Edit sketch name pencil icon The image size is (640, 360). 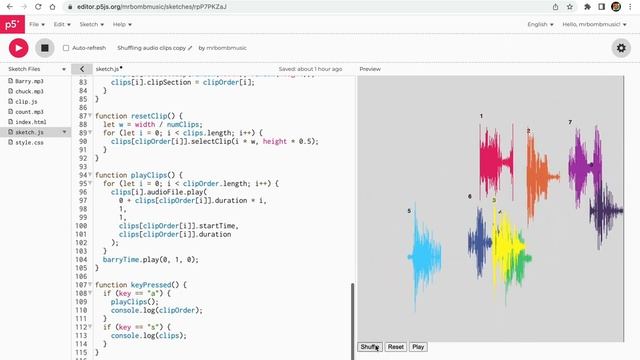pyautogui.click(x=190, y=48)
